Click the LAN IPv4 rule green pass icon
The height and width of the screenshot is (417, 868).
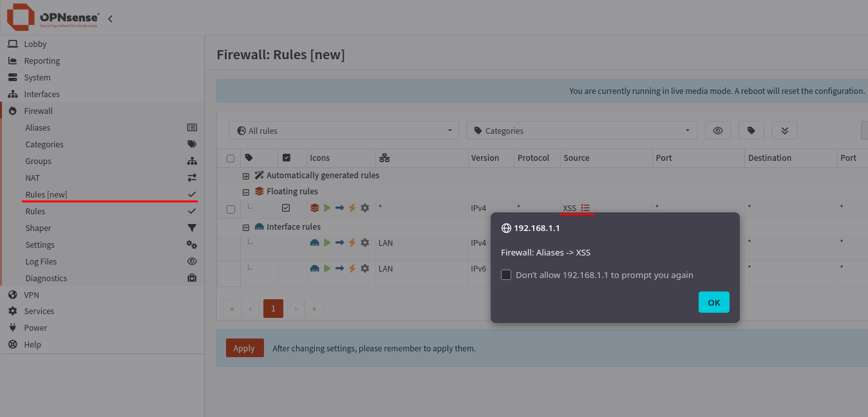click(x=327, y=243)
